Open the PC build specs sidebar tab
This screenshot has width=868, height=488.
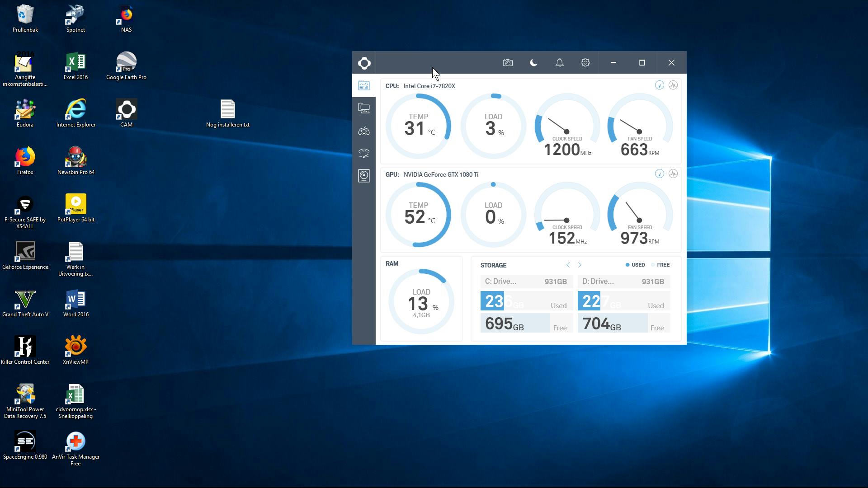click(364, 108)
